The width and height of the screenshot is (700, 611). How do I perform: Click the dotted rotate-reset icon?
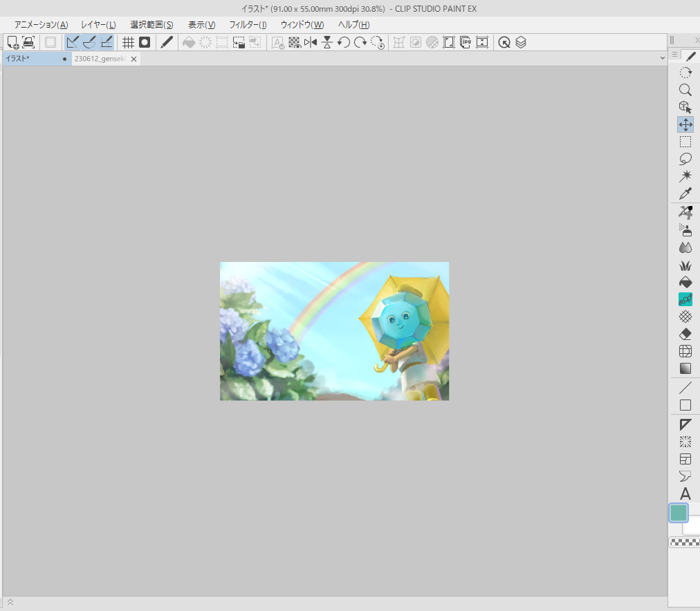pyautogui.click(x=377, y=42)
